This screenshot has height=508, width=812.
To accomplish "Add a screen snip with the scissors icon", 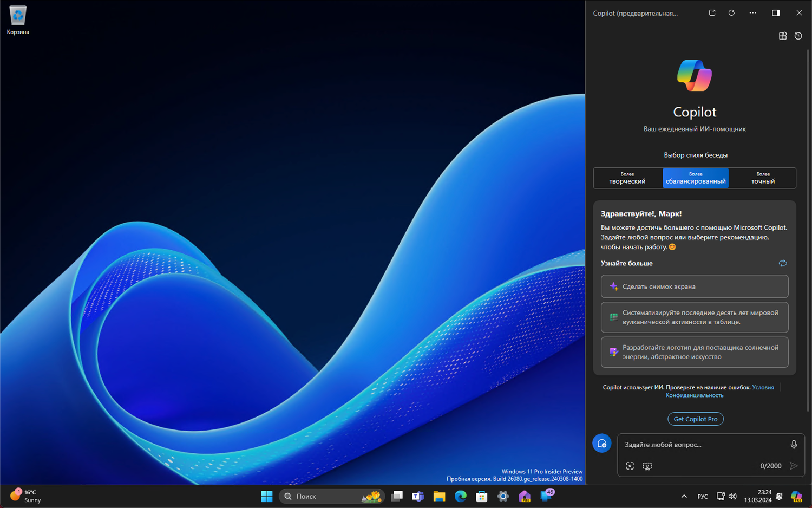I will pyautogui.click(x=647, y=466).
